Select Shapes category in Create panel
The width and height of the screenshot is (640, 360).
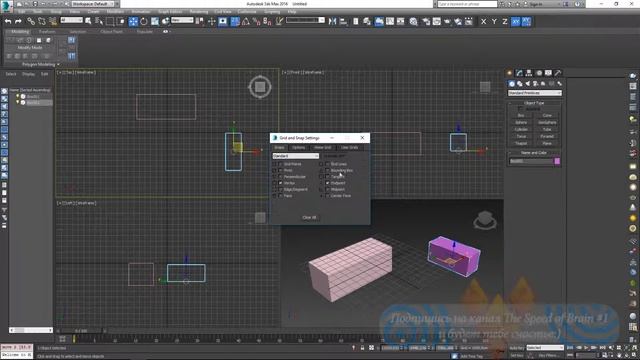pyautogui.click(x=520, y=84)
